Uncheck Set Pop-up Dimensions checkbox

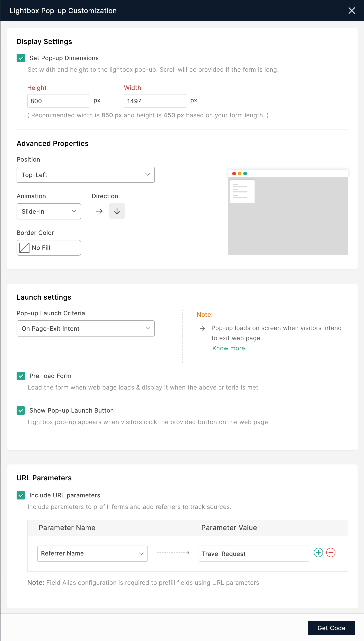[x=21, y=58]
